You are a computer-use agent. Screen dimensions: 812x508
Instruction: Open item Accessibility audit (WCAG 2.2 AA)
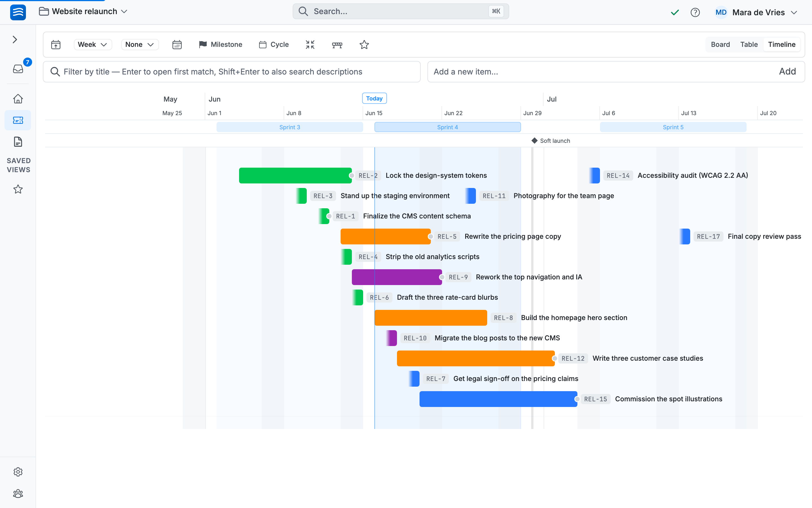[692, 175]
